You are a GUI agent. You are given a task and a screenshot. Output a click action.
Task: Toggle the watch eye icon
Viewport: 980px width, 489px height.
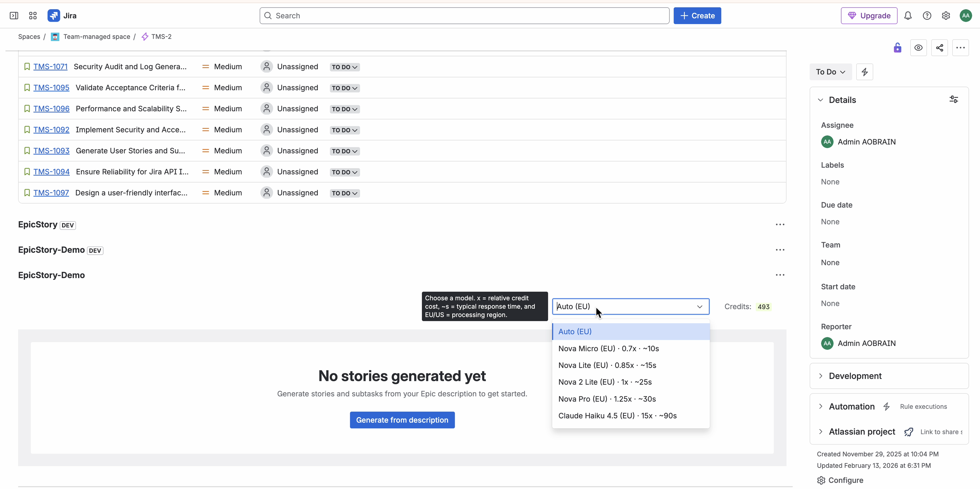point(918,48)
